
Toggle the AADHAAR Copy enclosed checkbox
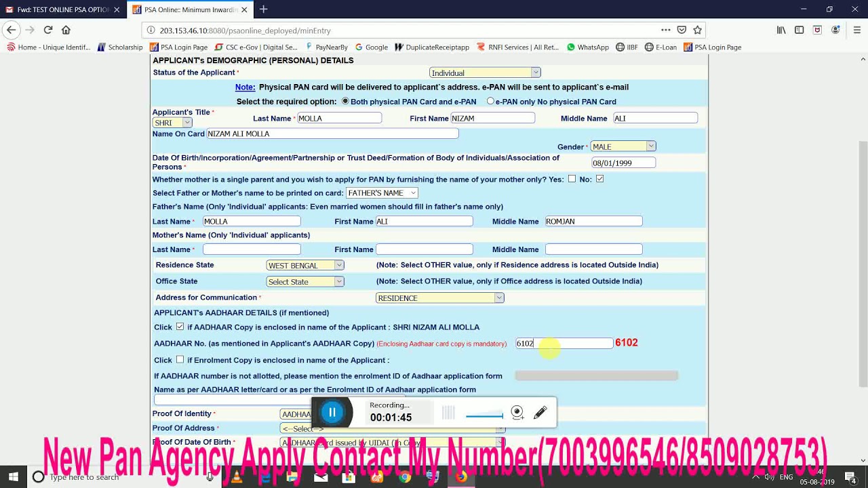(180, 327)
